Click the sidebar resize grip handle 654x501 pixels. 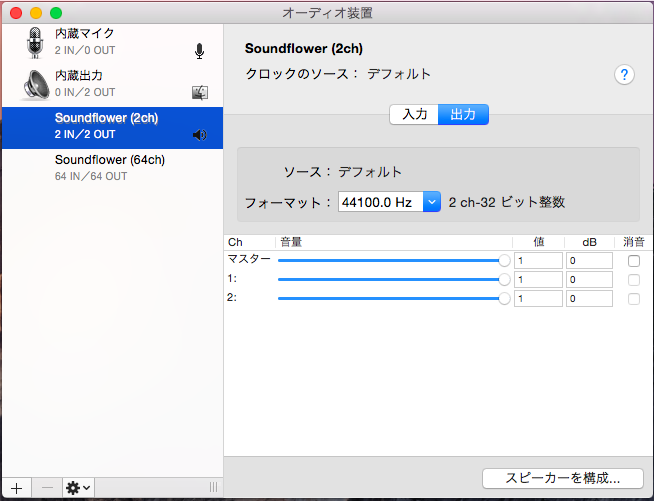[213, 487]
